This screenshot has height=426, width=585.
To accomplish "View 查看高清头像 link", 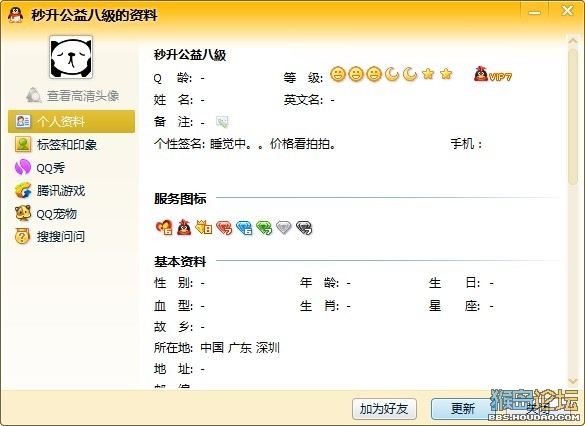I will (73, 96).
